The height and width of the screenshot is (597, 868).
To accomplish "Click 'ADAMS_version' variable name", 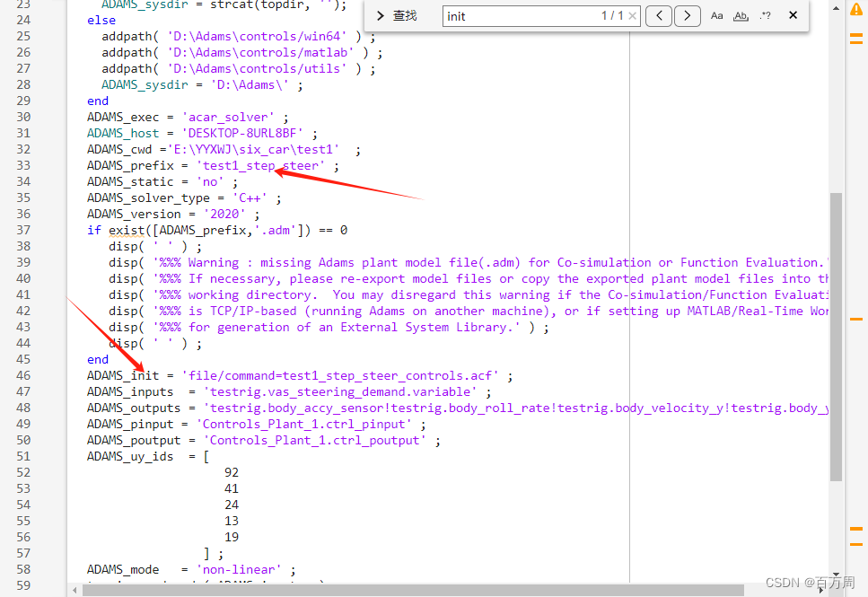I will tap(134, 214).
